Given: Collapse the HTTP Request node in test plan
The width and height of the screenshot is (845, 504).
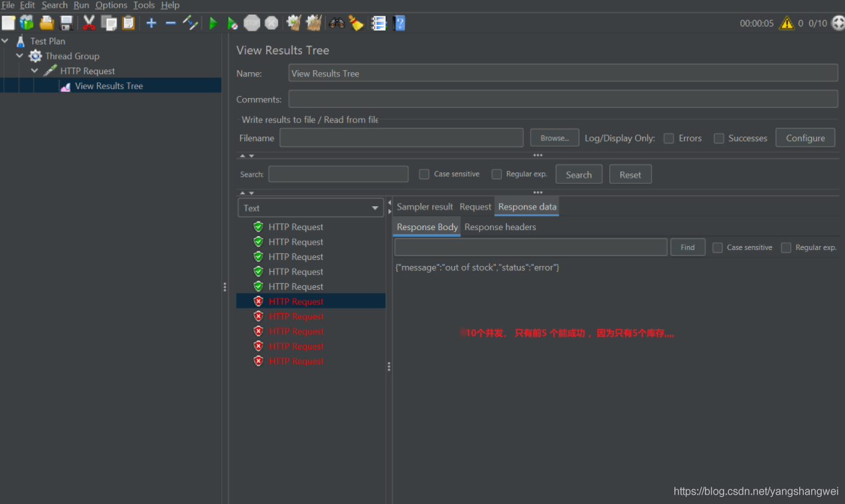Looking at the screenshot, I should 35,71.
